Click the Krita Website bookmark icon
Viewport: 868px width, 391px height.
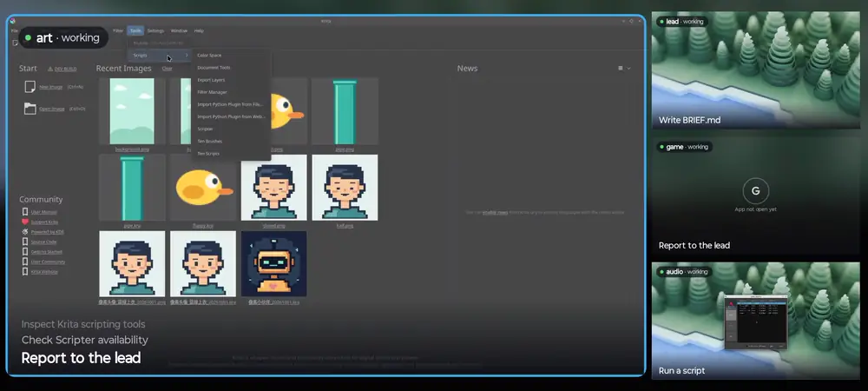(25, 271)
